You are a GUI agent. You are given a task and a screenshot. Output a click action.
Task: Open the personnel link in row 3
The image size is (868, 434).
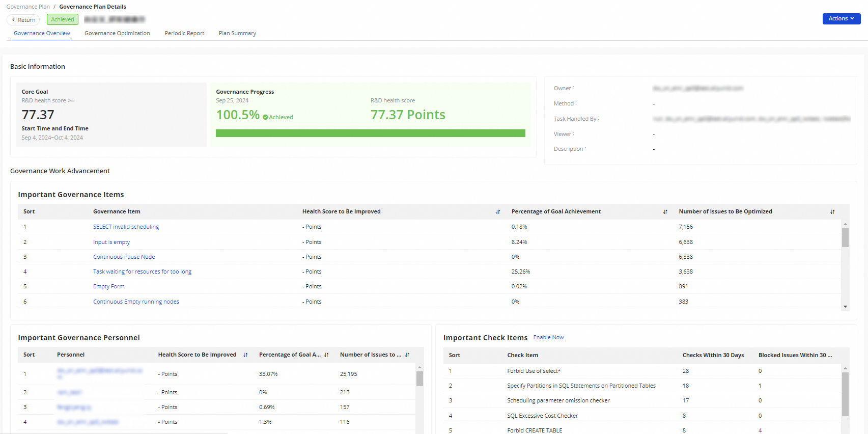coord(74,407)
